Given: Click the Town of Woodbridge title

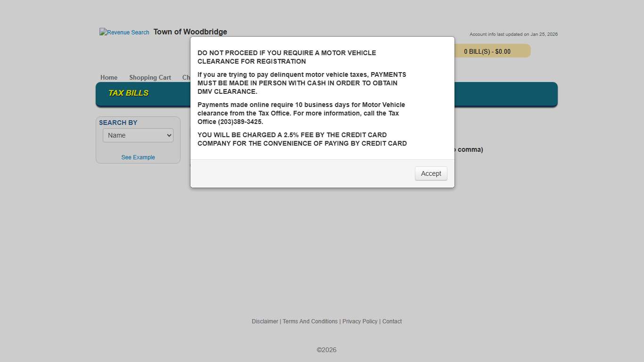Looking at the screenshot, I should point(190,32).
